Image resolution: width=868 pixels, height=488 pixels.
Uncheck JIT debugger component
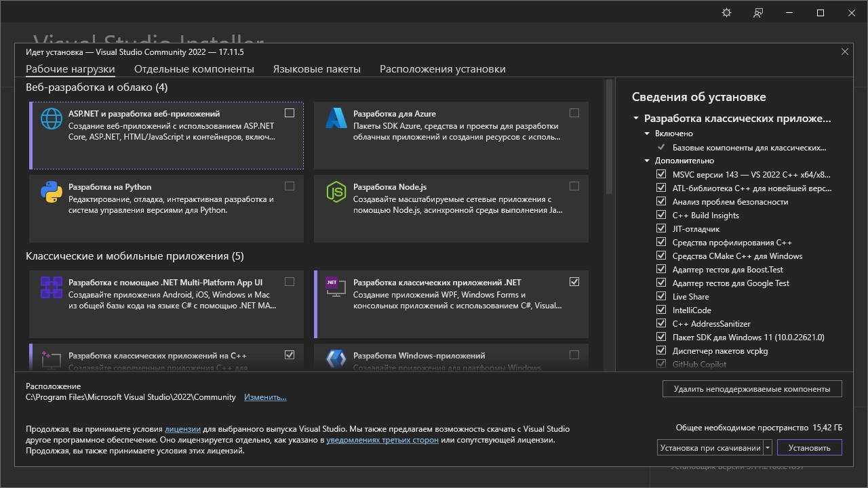pos(661,228)
